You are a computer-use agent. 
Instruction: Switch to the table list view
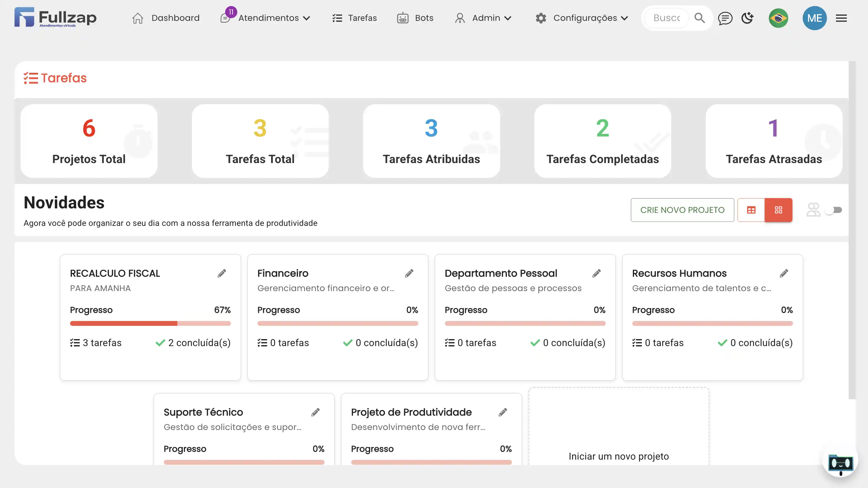(x=751, y=210)
